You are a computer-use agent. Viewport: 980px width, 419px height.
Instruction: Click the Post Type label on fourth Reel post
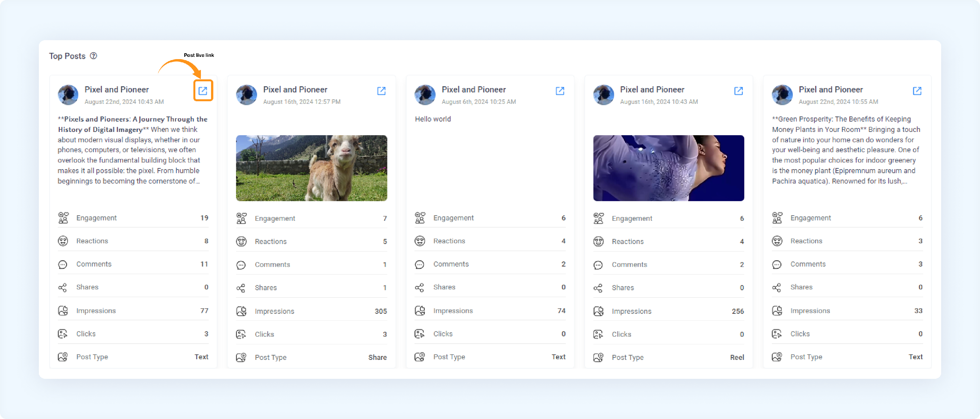click(628, 357)
